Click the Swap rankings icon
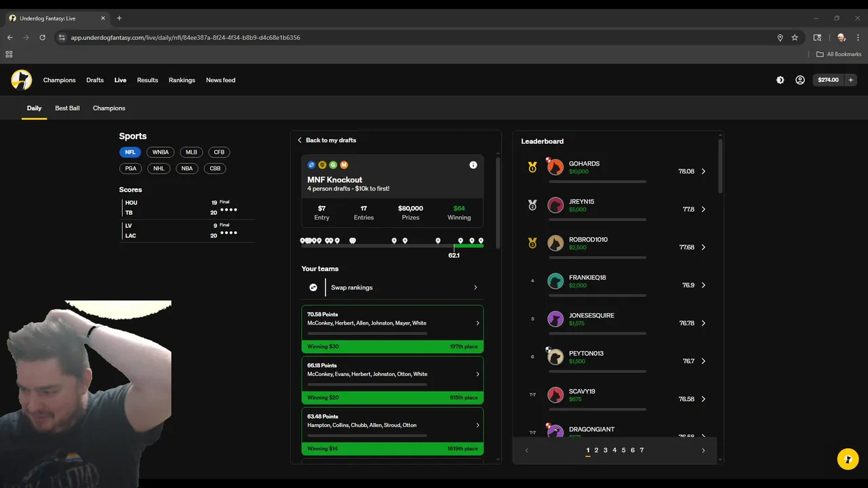 (313, 287)
